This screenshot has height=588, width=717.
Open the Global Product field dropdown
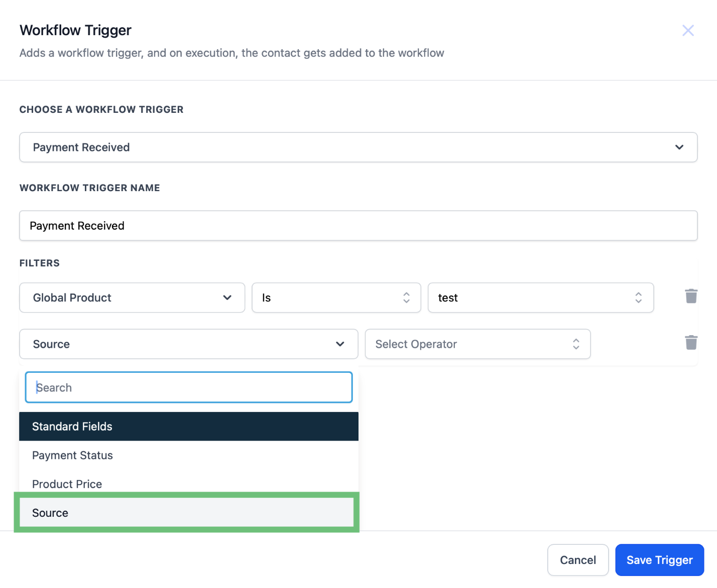coord(132,298)
